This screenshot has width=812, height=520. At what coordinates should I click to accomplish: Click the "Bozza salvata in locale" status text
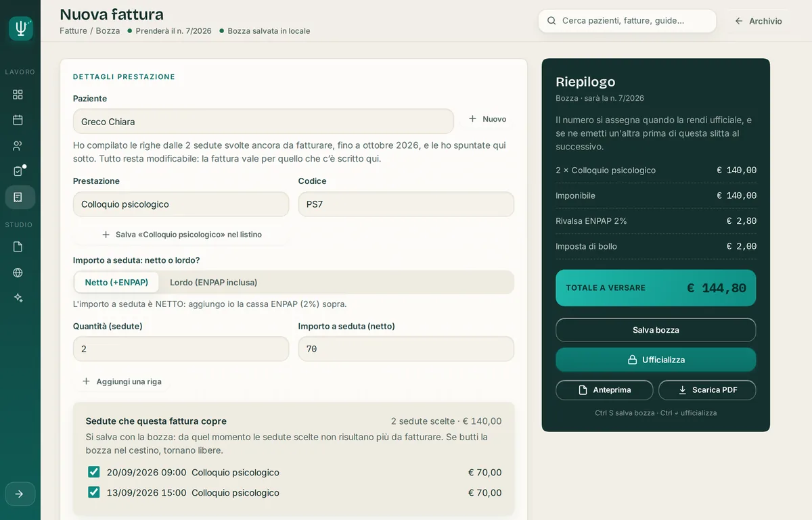pos(269,31)
